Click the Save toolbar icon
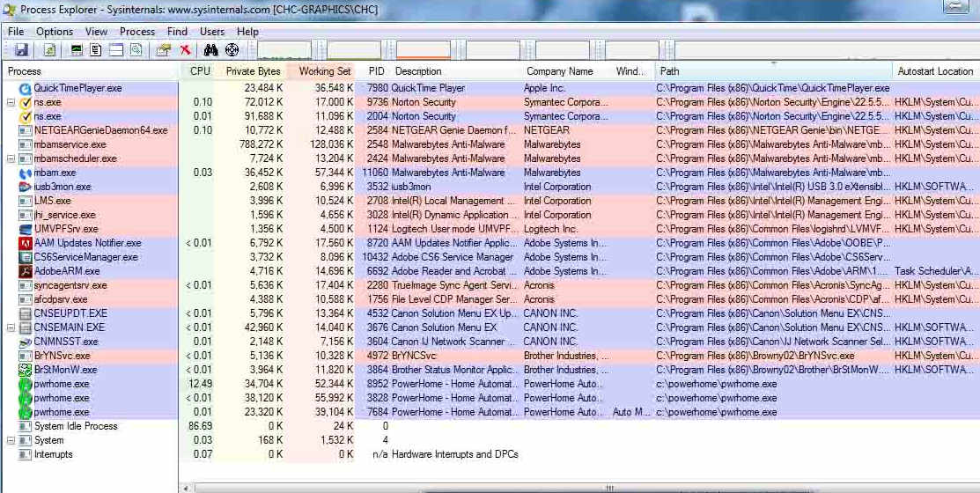 (21, 50)
